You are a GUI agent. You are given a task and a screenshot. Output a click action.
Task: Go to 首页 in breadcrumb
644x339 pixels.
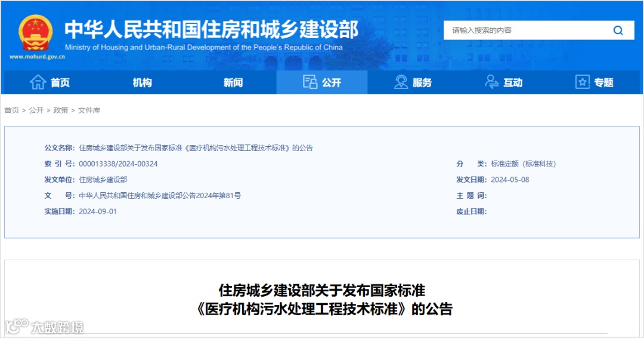point(11,110)
